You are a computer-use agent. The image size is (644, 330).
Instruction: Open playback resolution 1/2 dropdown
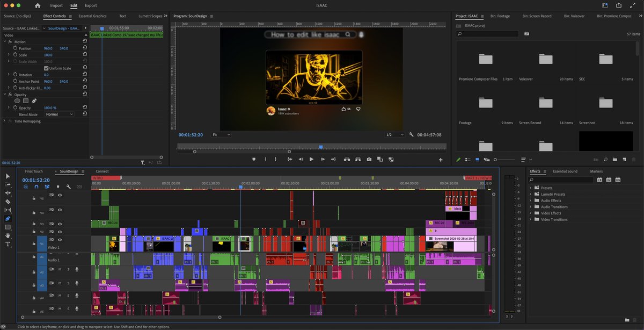pos(395,135)
